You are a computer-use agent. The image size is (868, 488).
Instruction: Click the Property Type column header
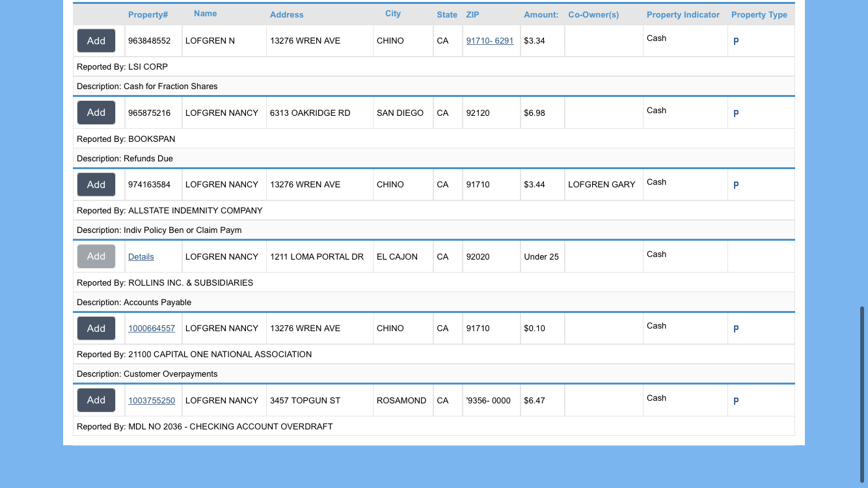(759, 14)
